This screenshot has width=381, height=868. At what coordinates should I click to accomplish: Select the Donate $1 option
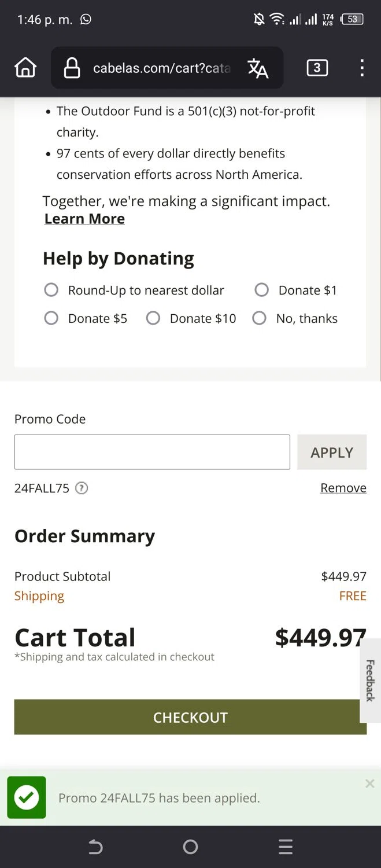[x=262, y=290]
